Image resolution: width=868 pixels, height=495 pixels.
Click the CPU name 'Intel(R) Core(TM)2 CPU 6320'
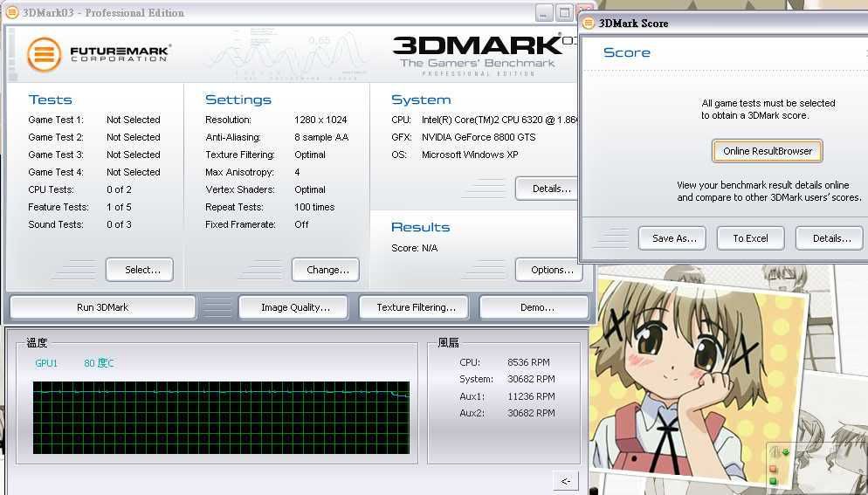482,120
